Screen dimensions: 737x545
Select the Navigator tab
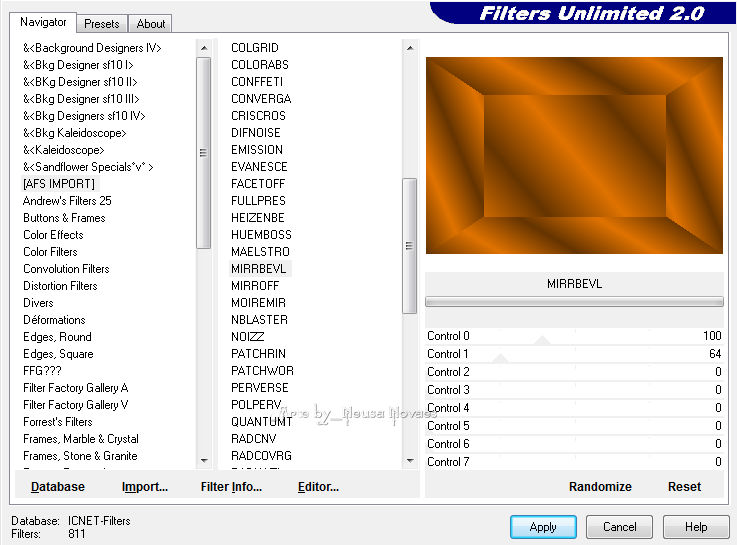coord(43,22)
